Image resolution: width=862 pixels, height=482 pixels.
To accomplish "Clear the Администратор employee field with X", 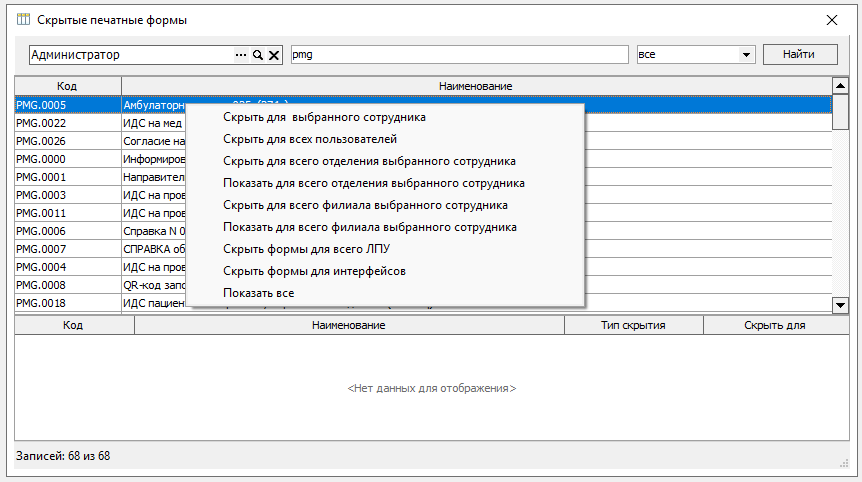I will 274,55.
